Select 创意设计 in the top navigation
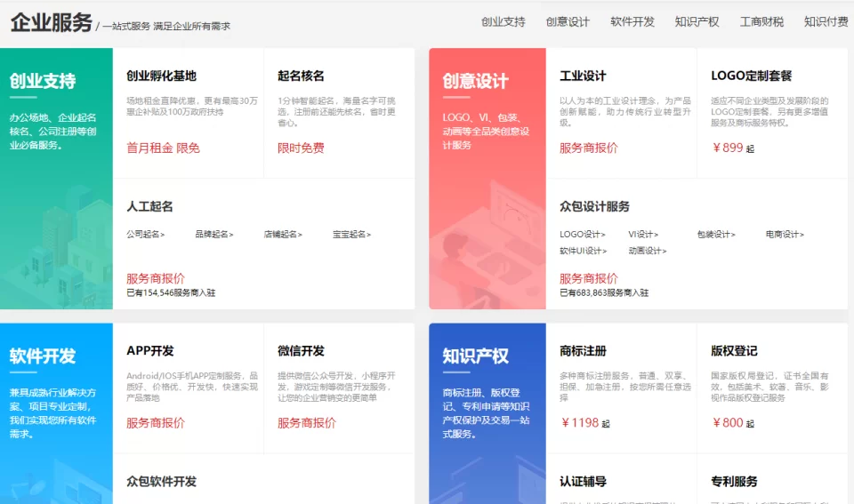The height and width of the screenshot is (504, 854). click(568, 22)
